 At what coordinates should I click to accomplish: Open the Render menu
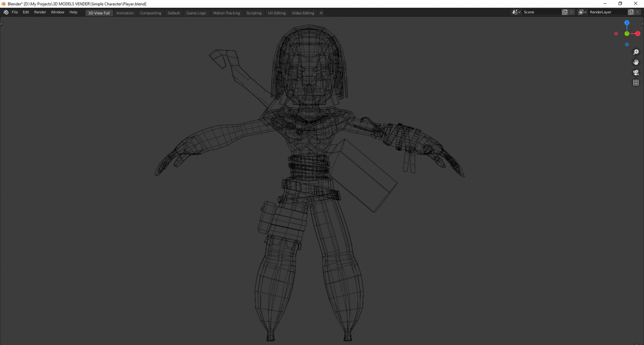coord(40,12)
